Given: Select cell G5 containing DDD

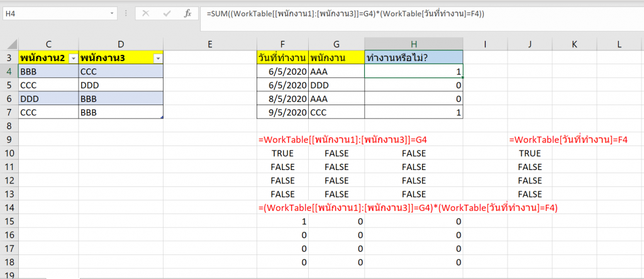Looking at the screenshot, I should 336,84.
